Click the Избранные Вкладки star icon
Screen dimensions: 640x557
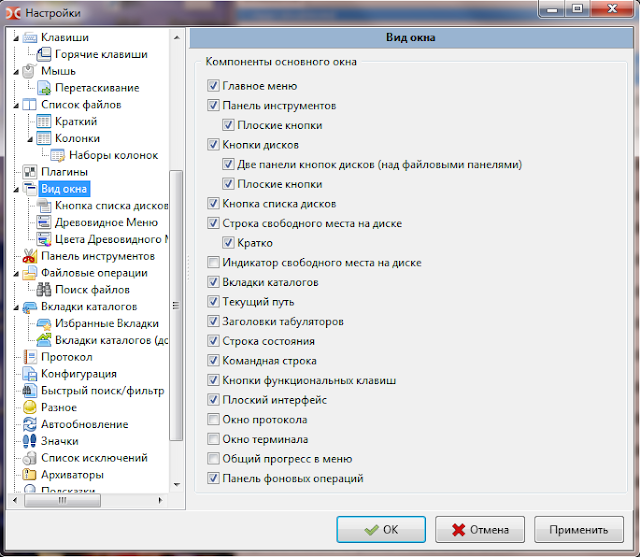point(44,323)
